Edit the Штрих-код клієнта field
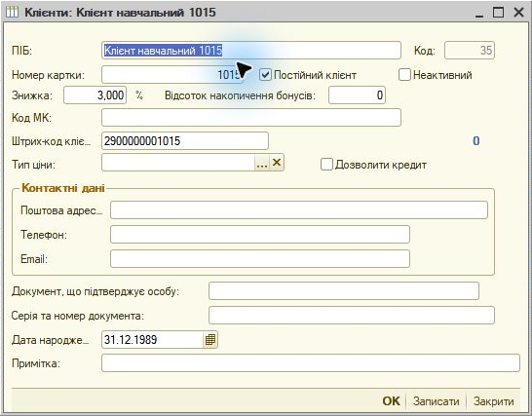Image resolution: width=532 pixels, height=416 pixels. [185, 141]
